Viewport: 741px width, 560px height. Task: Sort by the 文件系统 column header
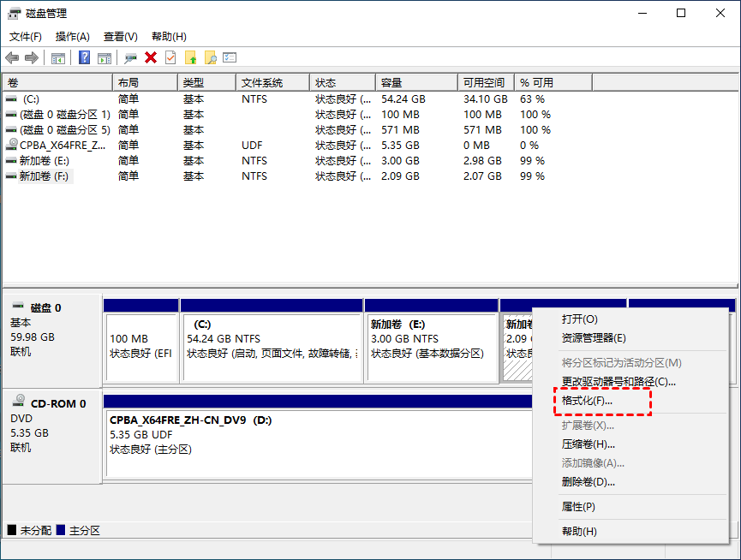pos(262,83)
